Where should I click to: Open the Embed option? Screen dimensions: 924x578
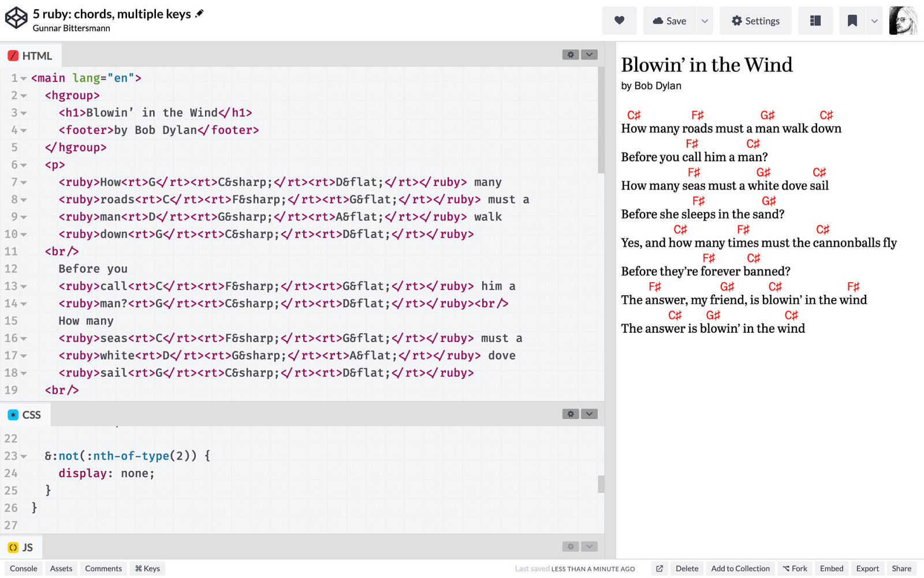(832, 569)
